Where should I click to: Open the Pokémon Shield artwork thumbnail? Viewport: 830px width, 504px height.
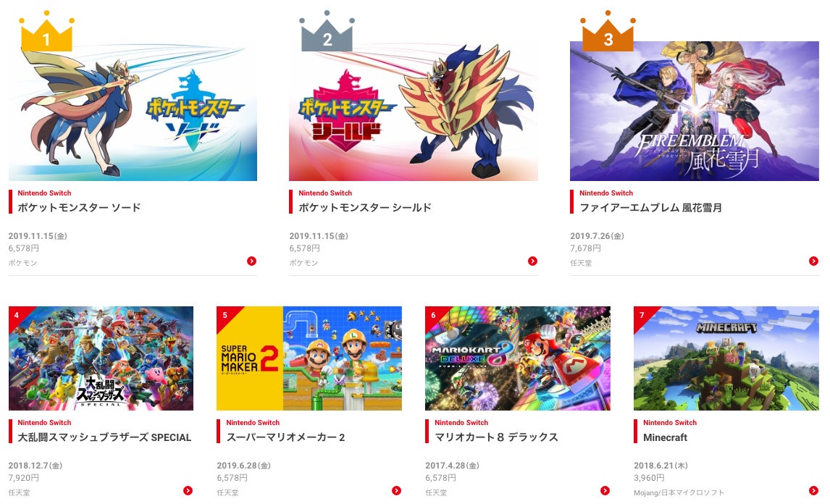click(x=414, y=112)
